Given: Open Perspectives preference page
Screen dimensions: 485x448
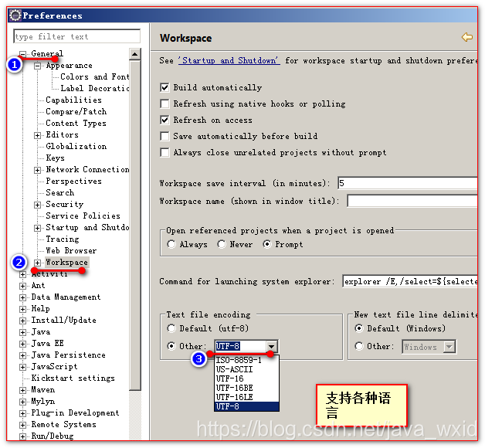Looking at the screenshot, I should tap(73, 181).
